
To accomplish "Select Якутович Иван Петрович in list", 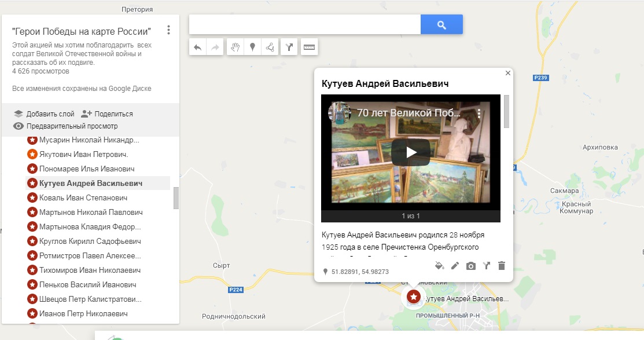I will coord(83,155).
